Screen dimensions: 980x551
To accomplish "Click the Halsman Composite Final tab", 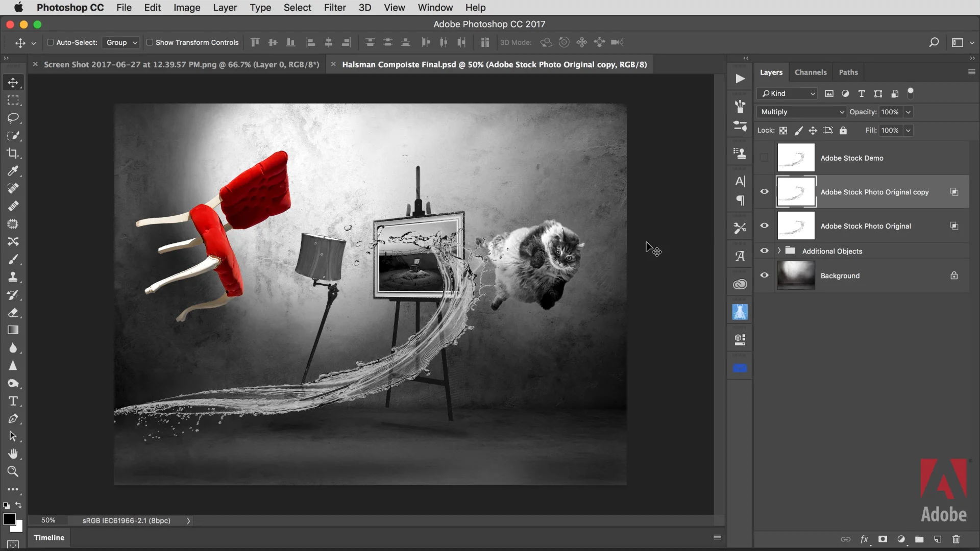I will 489,64.
